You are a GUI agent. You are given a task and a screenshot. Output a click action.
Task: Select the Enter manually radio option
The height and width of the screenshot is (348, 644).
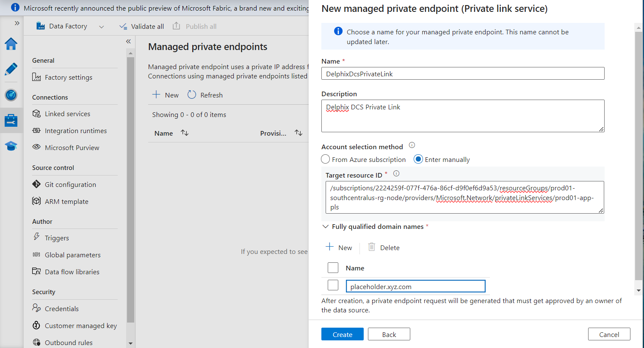[418, 159]
